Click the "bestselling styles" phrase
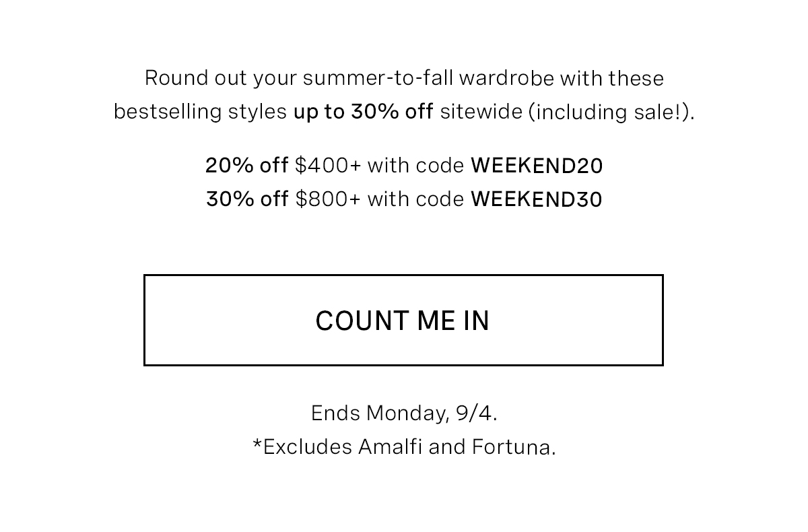Screen dimensions: 808x532 tap(200, 112)
